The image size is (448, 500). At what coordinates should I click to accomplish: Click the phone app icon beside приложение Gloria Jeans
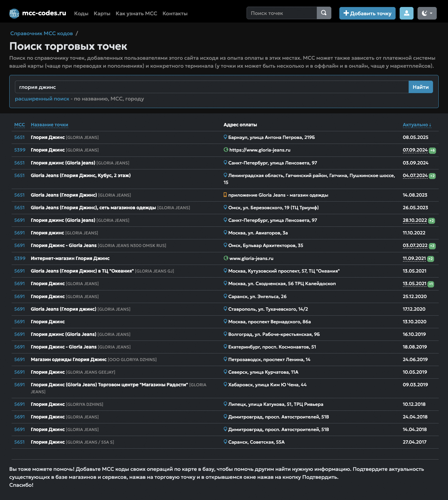[x=225, y=195]
